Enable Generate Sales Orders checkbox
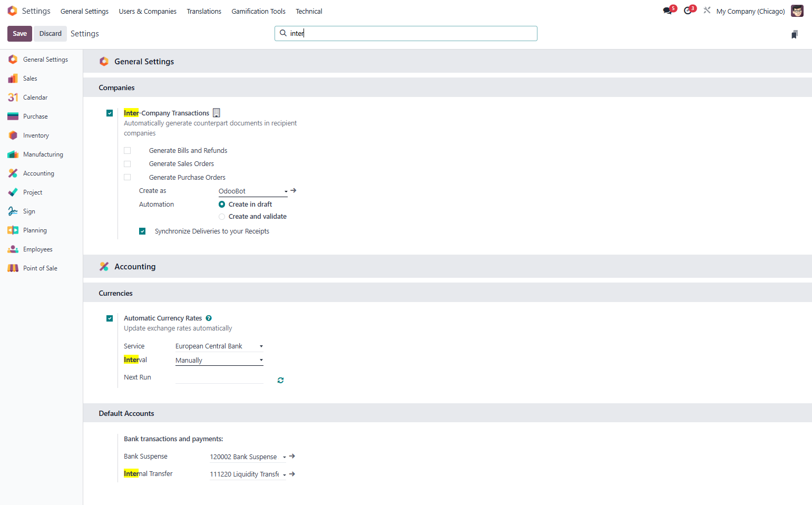This screenshot has width=812, height=505. coord(127,163)
